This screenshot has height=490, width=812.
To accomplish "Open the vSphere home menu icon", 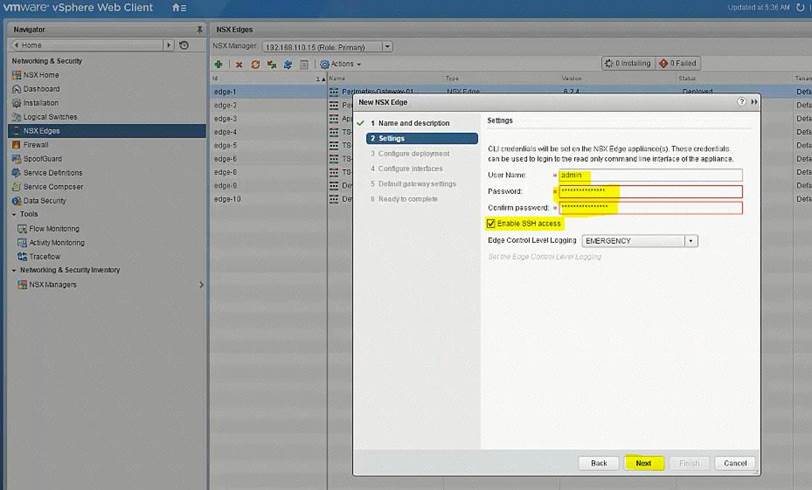I will pos(179,8).
